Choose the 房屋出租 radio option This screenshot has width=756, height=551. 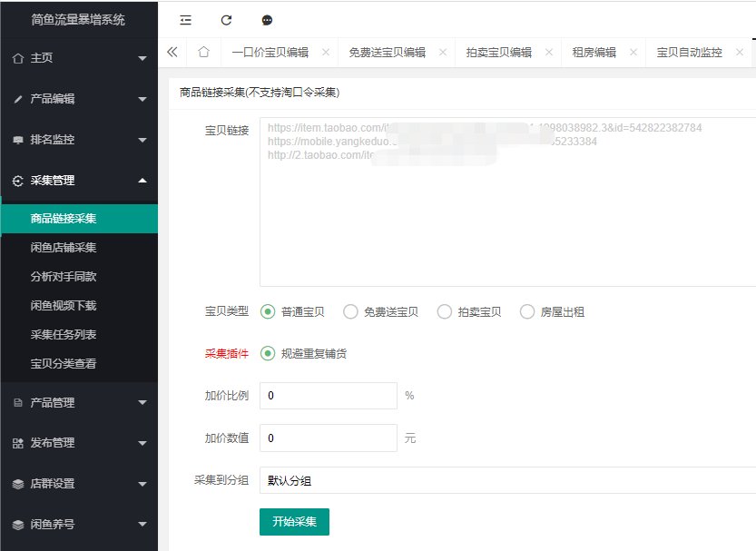pyautogui.click(x=527, y=312)
